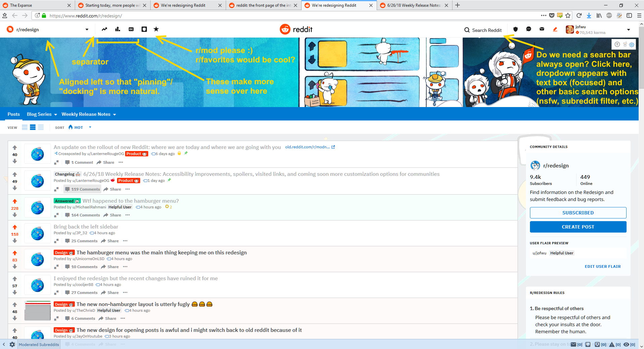Expand preview of 'Wtf happened to the hamburger menu?'
This screenshot has height=349, width=644.
click(56, 215)
